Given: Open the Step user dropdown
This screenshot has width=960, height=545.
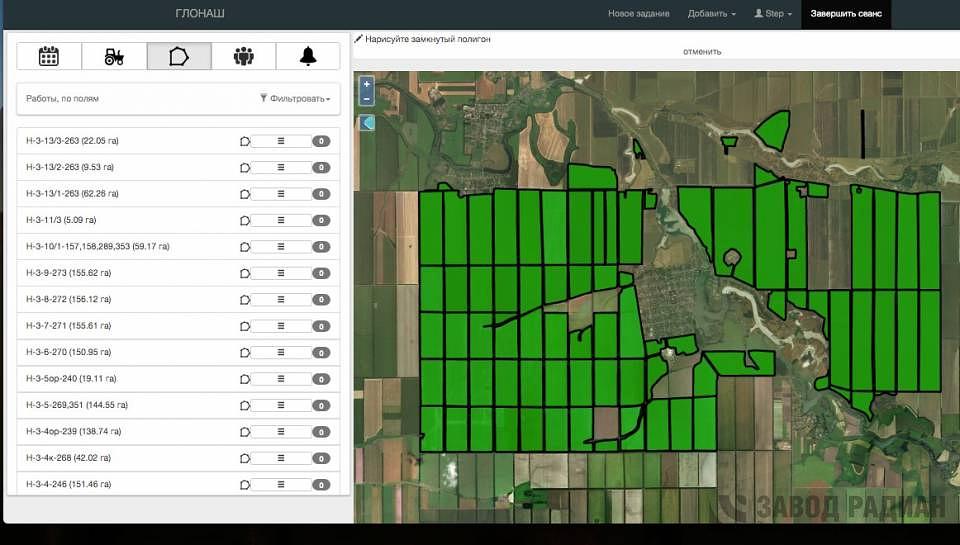Looking at the screenshot, I should (x=773, y=14).
